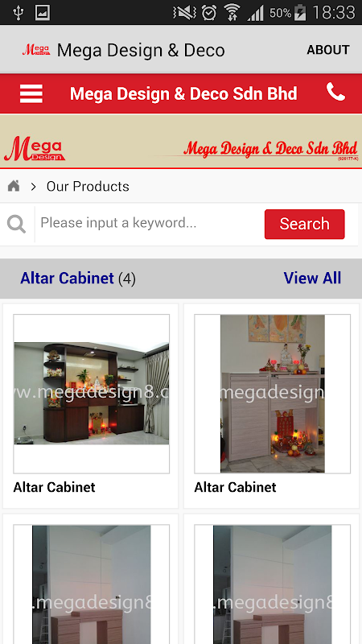
Task: Open the bottom-left altar cabinet product image
Action: pos(92,584)
